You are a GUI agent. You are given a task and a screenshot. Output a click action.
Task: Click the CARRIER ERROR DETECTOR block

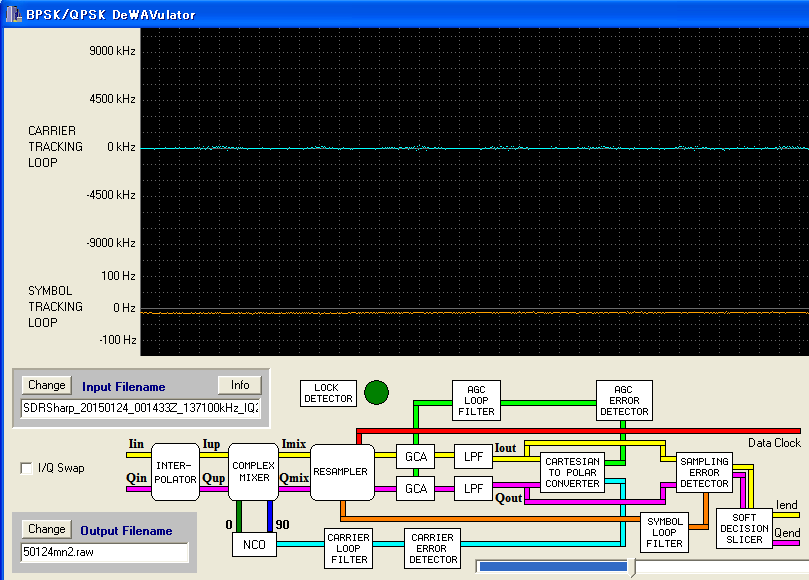(x=432, y=549)
